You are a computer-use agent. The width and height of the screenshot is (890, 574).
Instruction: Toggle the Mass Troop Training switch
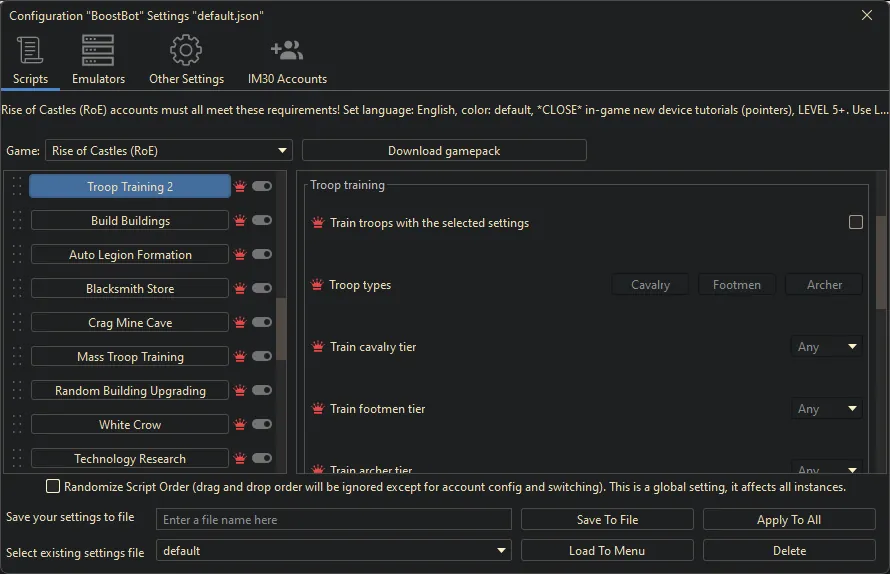point(262,357)
